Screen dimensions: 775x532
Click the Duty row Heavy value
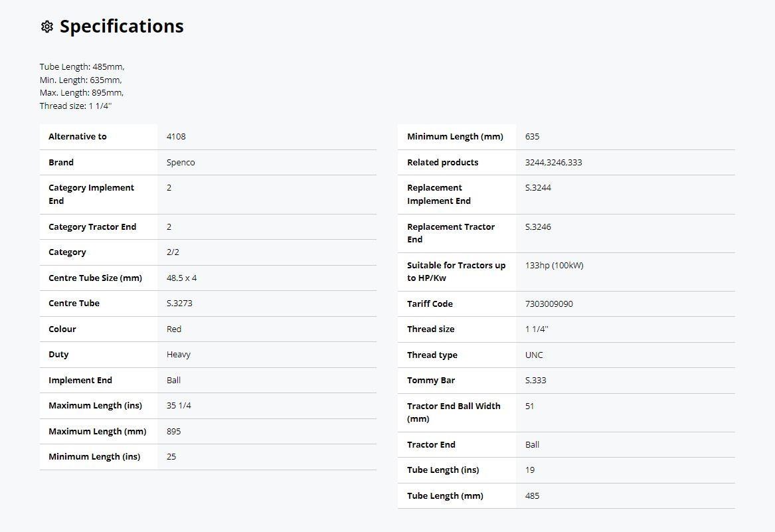[178, 355]
